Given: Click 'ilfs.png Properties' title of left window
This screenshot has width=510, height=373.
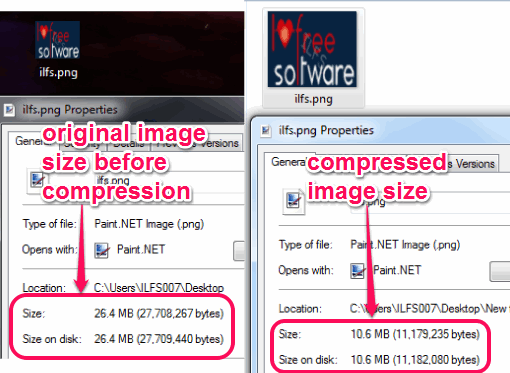Looking at the screenshot, I should 70,110.
